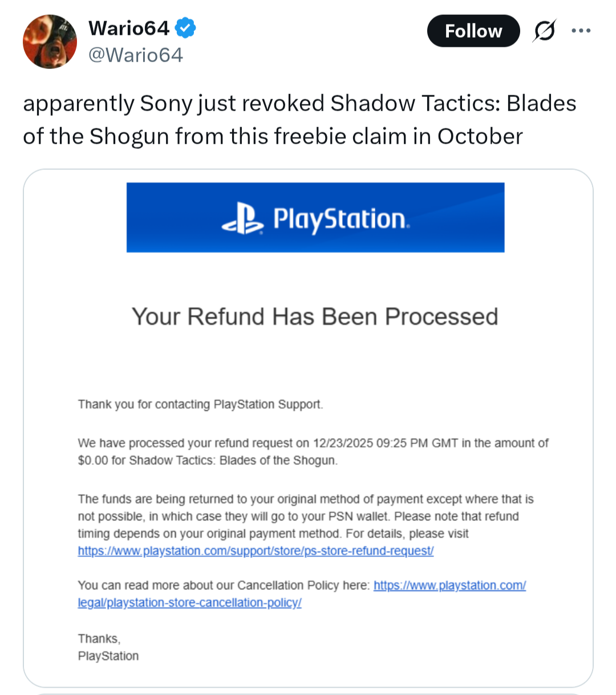Click "Thank you for contacting PlayStation Support" line
Image resolution: width=616 pixels, height=695 pixels.
pyautogui.click(x=200, y=405)
